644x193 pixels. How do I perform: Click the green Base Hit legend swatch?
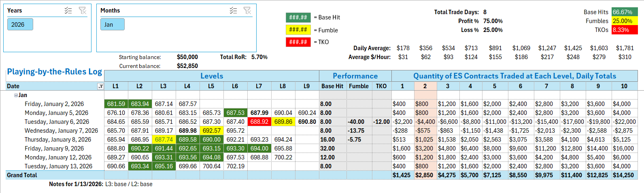[298, 17]
